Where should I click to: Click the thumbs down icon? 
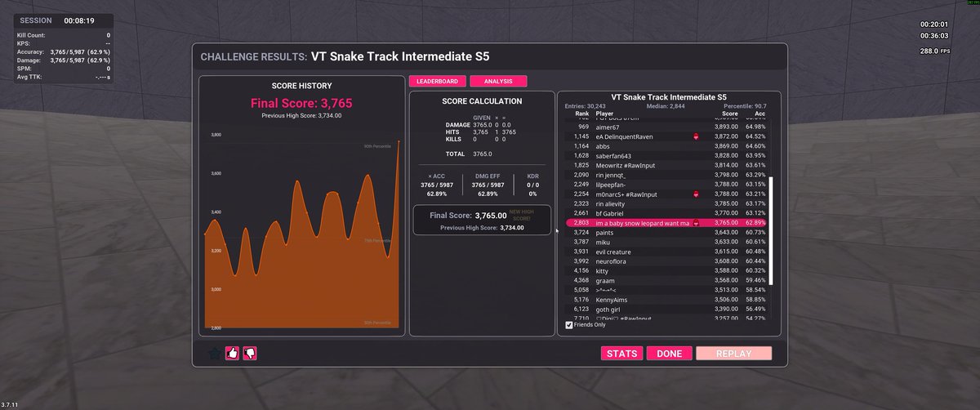[x=250, y=354]
